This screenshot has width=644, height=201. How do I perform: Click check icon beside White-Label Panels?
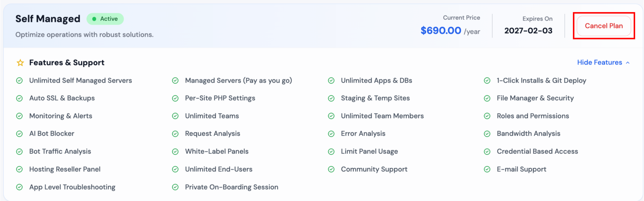click(x=175, y=151)
